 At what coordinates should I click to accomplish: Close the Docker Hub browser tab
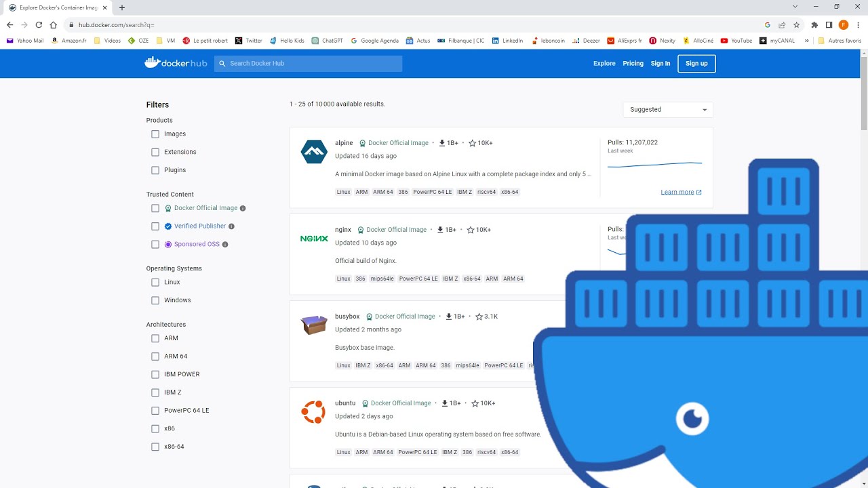click(x=105, y=7)
